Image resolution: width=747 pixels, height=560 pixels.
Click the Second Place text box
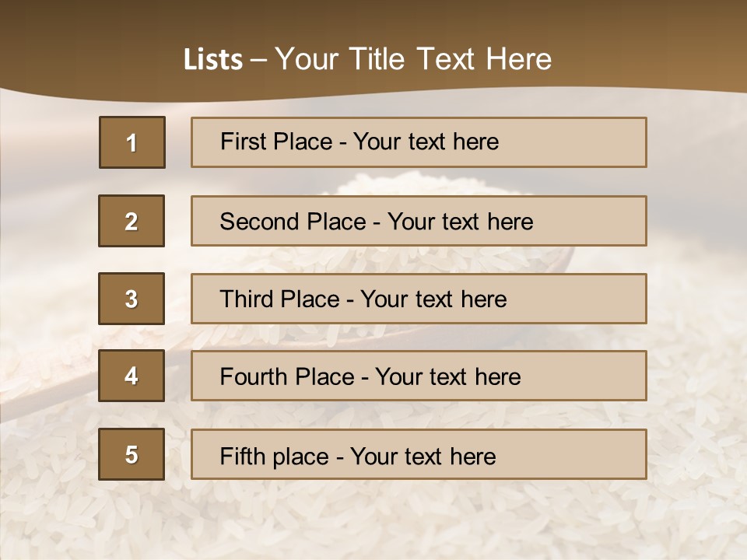click(x=419, y=221)
